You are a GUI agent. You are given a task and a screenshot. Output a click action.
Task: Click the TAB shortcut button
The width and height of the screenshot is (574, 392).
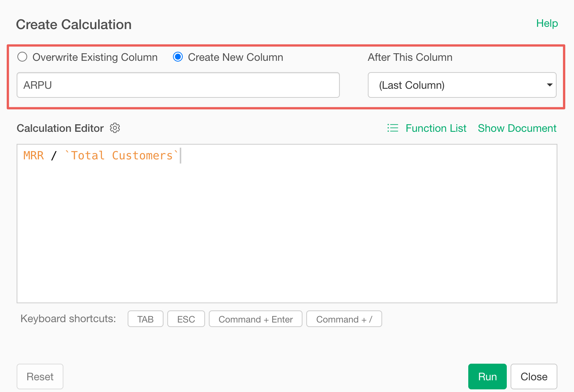pos(145,319)
